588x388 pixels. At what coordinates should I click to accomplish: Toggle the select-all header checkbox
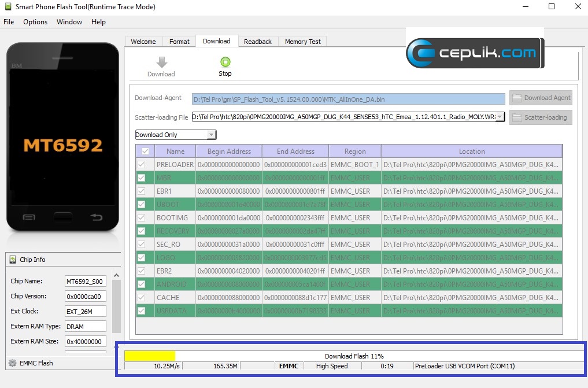click(x=145, y=151)
